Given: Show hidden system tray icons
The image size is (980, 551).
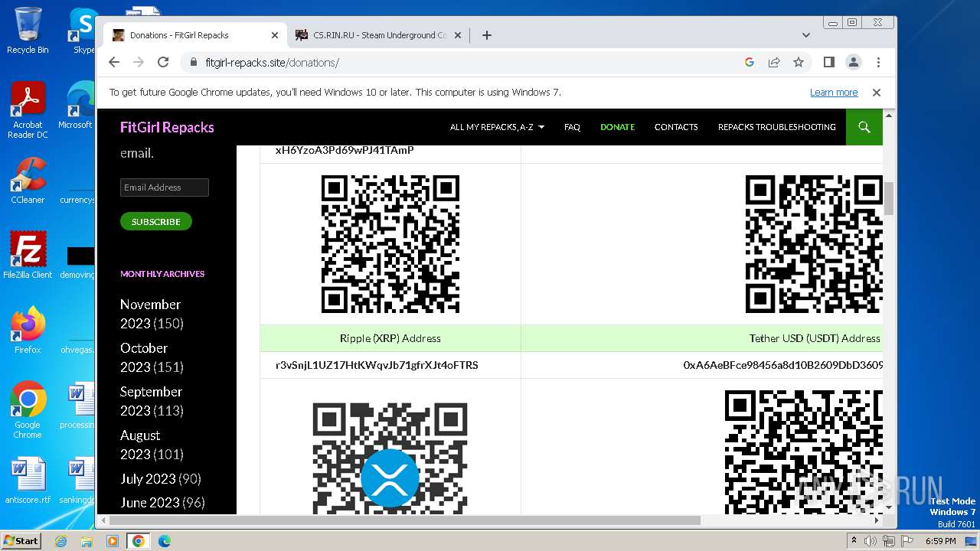Looking at the screenshot, I should [x=854, y=541].
